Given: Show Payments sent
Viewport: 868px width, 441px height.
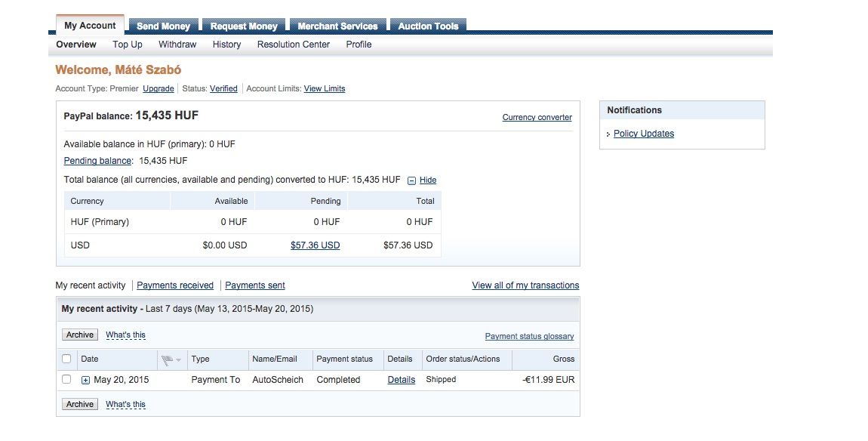Looking at the screenshot, I should 254,285.
